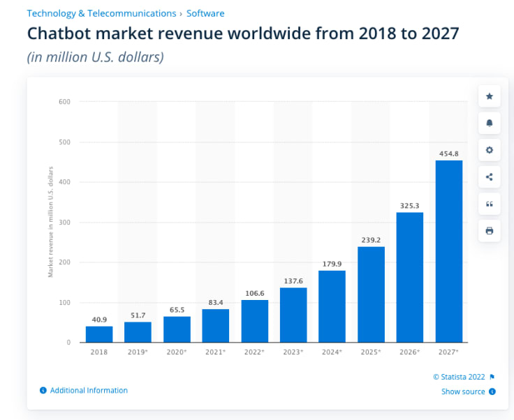Click the 2027* x-axis label
Viewport: 514px width, 420px height.
tap(448, 352)
